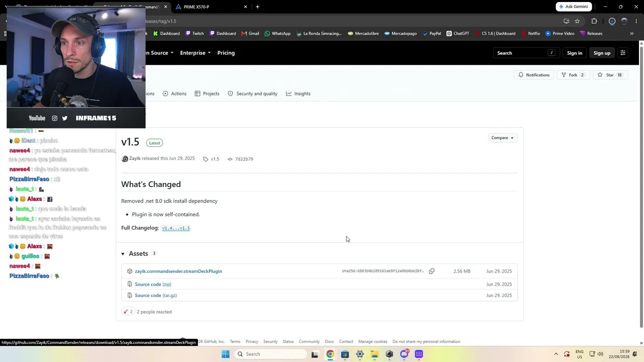Open the GitHub menu icon next to Sign up
The image size is (644, 362).
coord(623,53)
